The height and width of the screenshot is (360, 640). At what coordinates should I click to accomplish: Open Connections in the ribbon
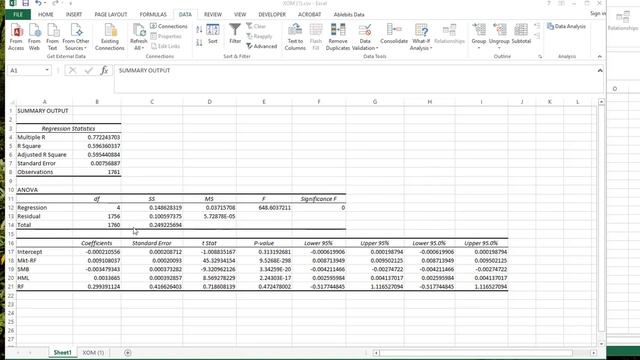pos(169,26)
